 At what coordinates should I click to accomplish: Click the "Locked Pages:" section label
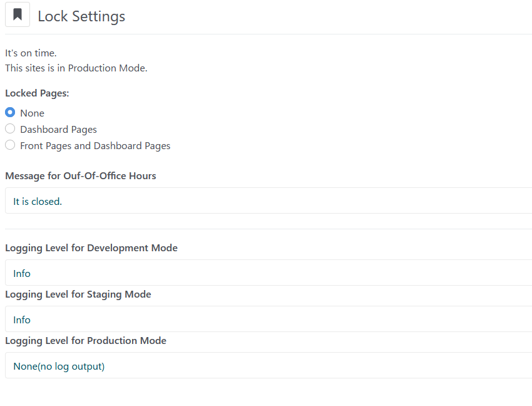37,93
